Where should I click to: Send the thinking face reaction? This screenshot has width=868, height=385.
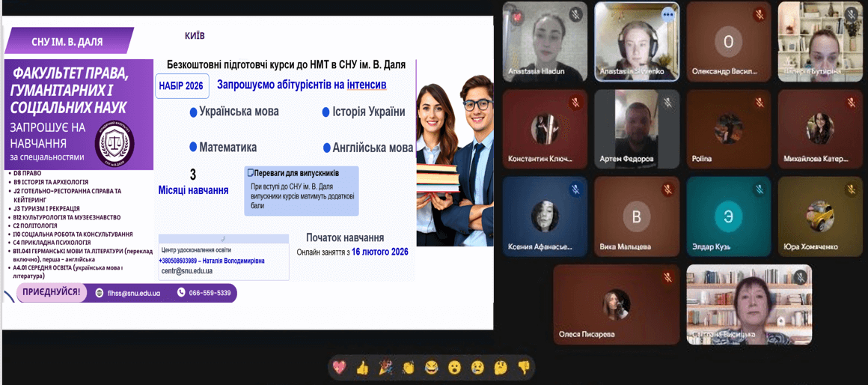501,367
